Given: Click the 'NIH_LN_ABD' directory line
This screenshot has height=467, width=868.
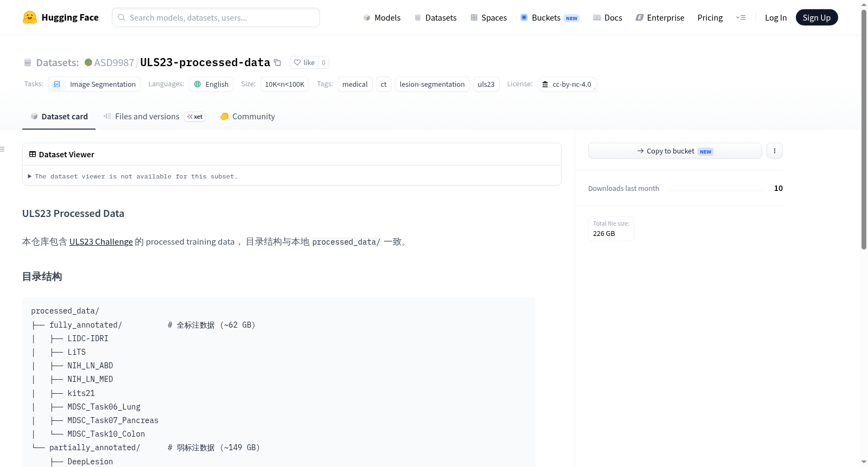Looking at the screenshot, I should pyautogui.click(x=90, y=366).
